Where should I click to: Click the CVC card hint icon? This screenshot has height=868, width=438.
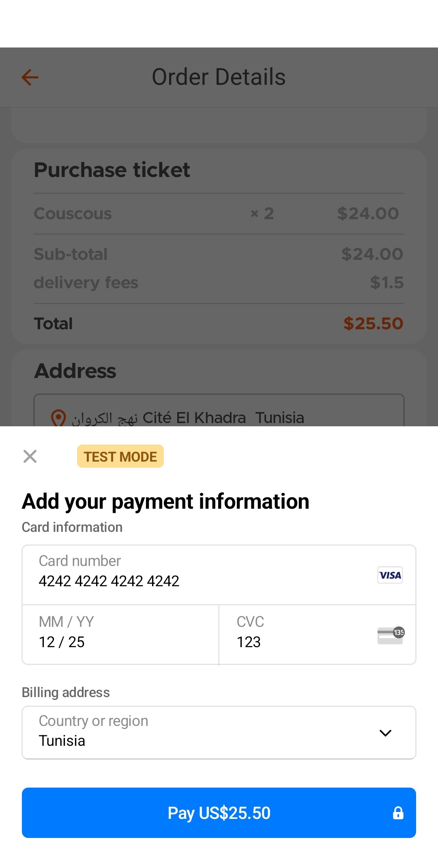(391, 635)
